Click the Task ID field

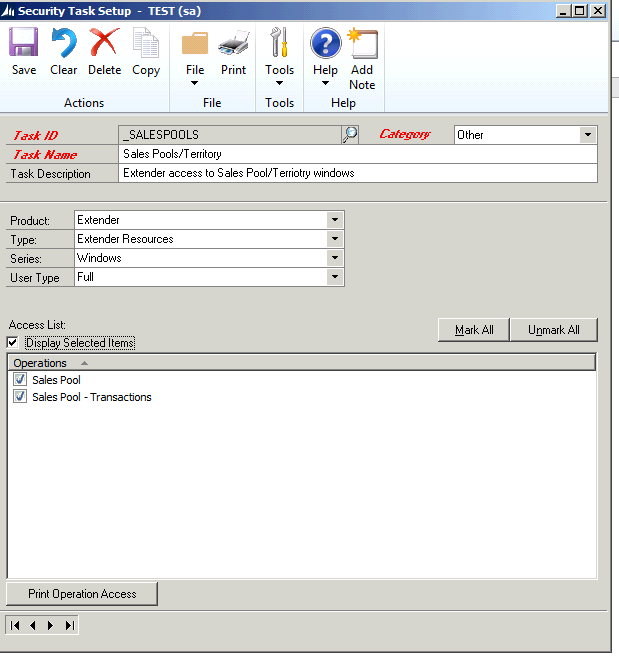coord(230,135)
